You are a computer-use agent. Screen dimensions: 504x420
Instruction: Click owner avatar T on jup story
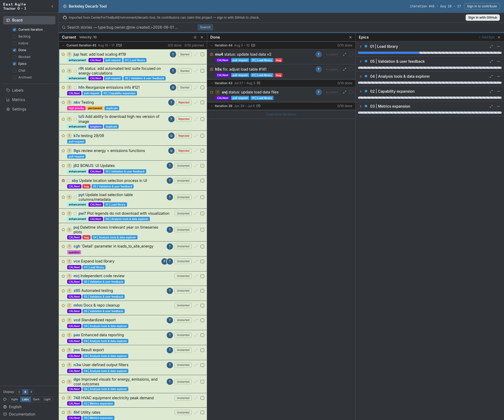[173, 54]
